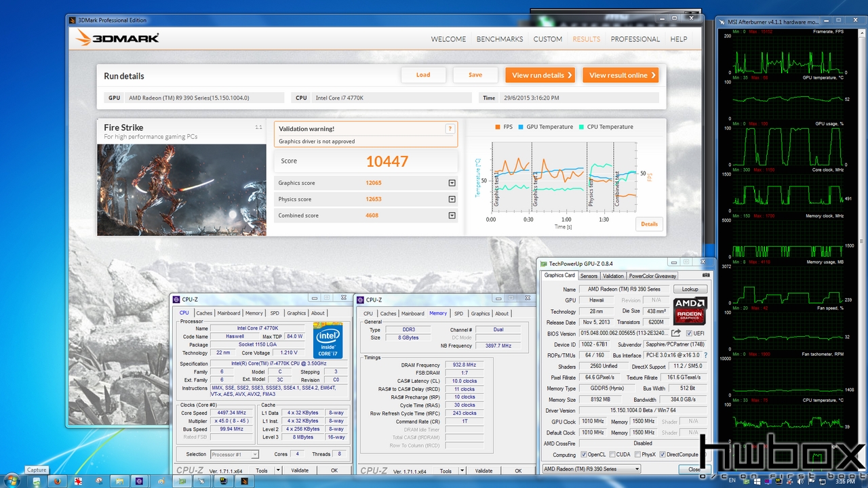Expand the Graphics score details arrow

452,183
